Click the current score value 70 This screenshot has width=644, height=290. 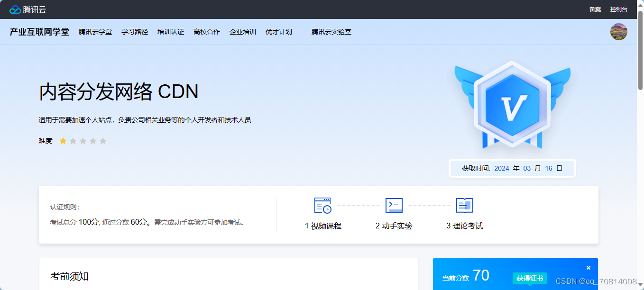(x=481, y=275)
